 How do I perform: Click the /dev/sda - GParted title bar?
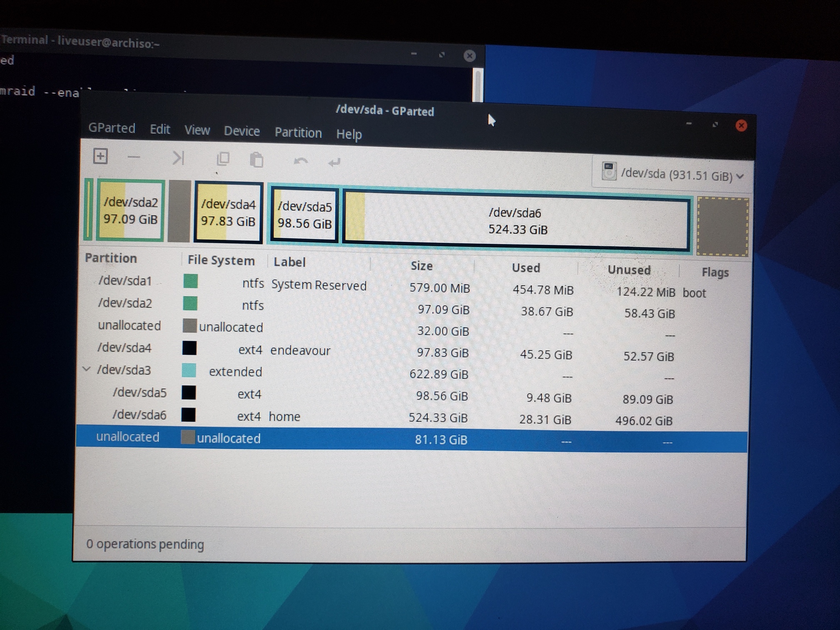(385, 111)
